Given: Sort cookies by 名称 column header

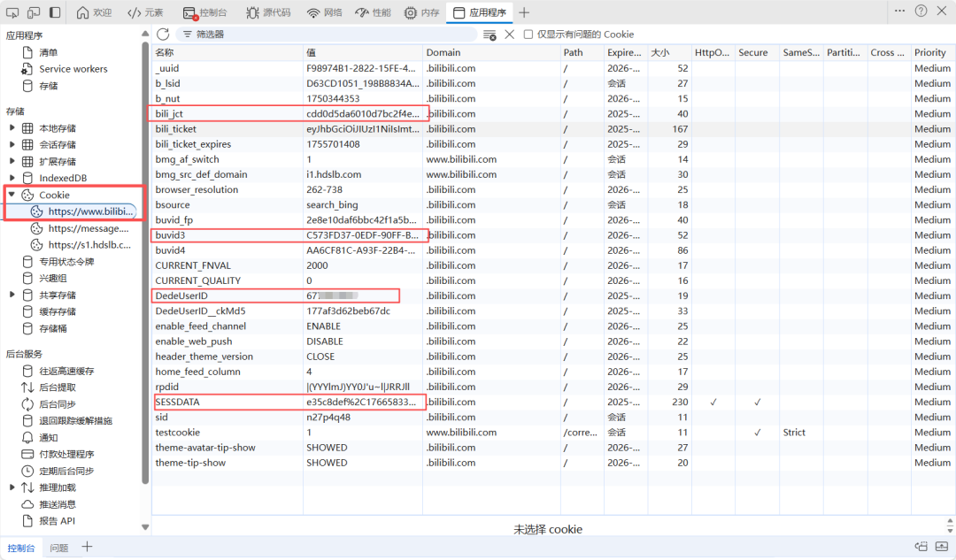Looking at the screenshot, I should coord(227,52).
